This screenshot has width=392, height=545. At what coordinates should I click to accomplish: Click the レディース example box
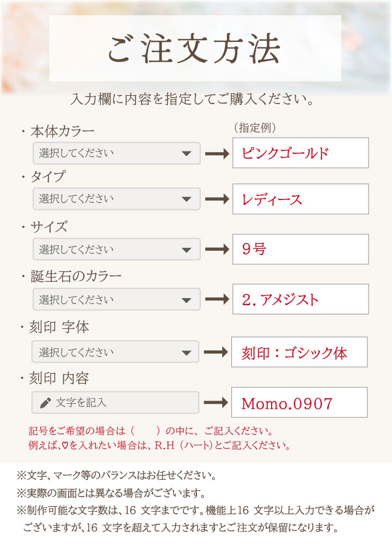coord(300,199)
